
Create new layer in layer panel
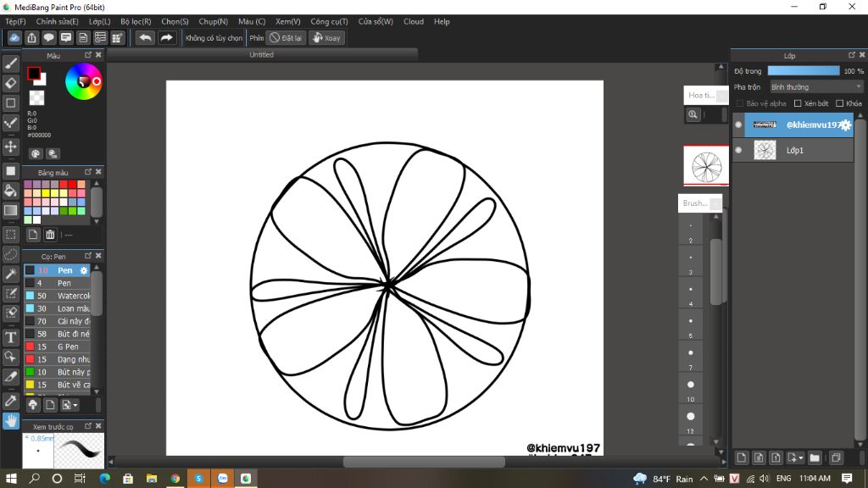[x=741, y=457]
